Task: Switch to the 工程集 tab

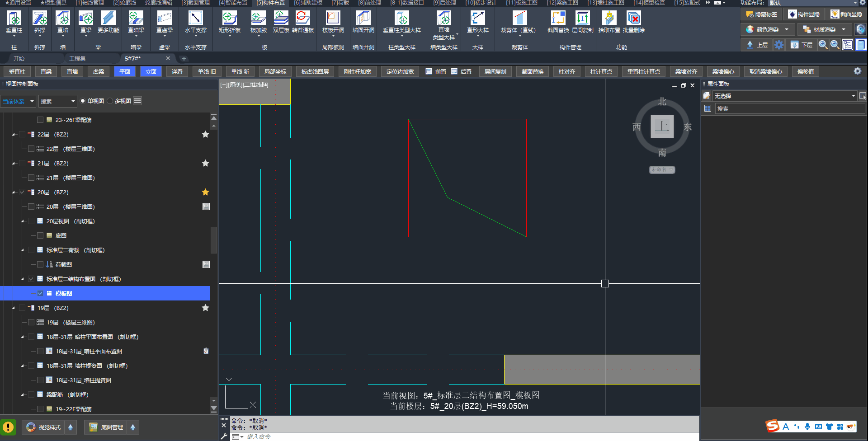Action: pos(77,58)
